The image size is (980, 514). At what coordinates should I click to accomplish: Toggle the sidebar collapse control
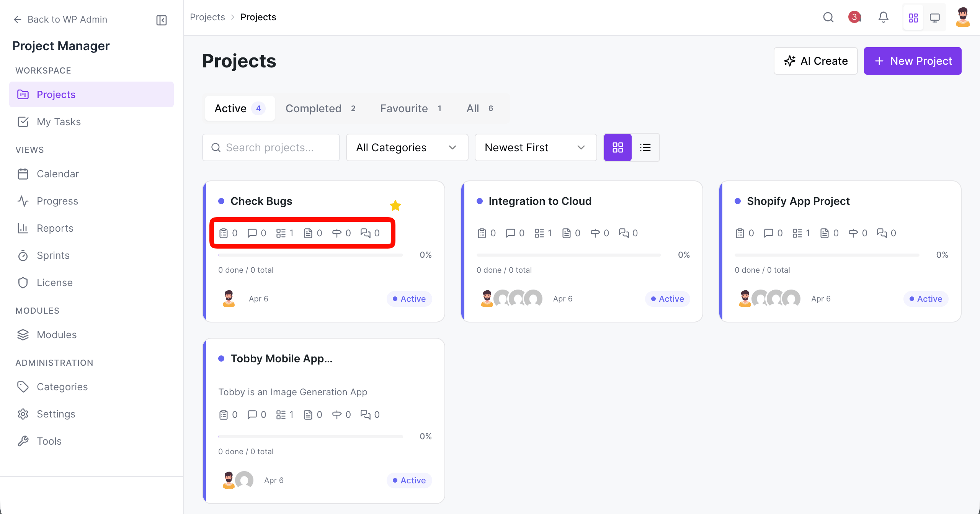pyautogui.click(x=161, y=20)
